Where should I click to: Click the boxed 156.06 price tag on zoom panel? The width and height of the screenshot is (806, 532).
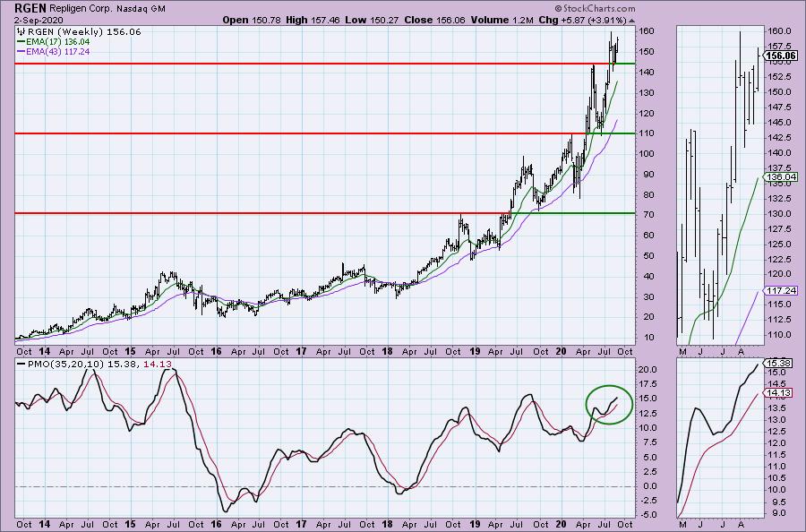[781, 56]
